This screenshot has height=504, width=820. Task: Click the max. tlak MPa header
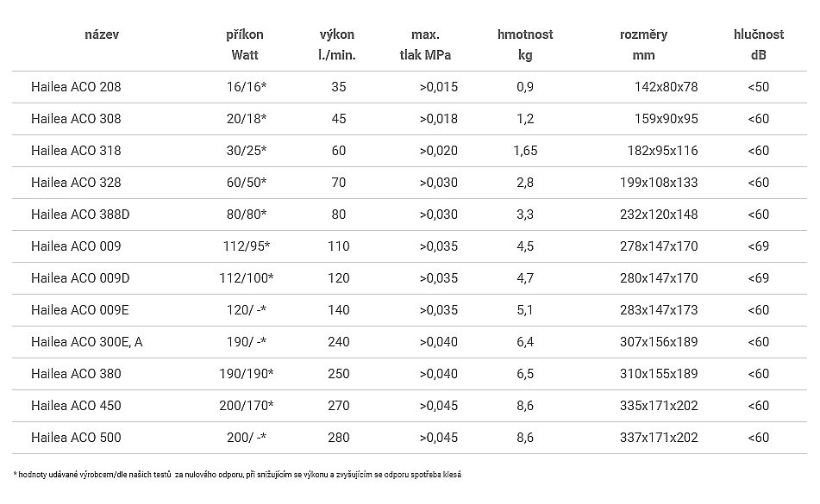coord(426,45)
